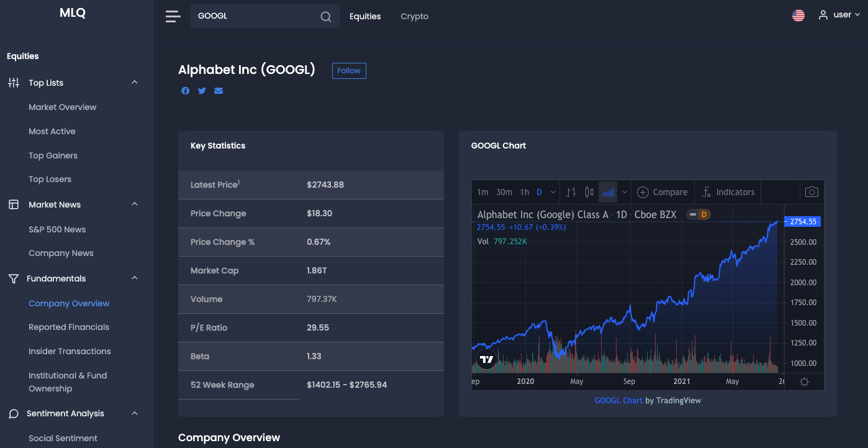Screen dimensions: 868x448
Task: Select the 1h chart interval
Action: tap(525, 192)
